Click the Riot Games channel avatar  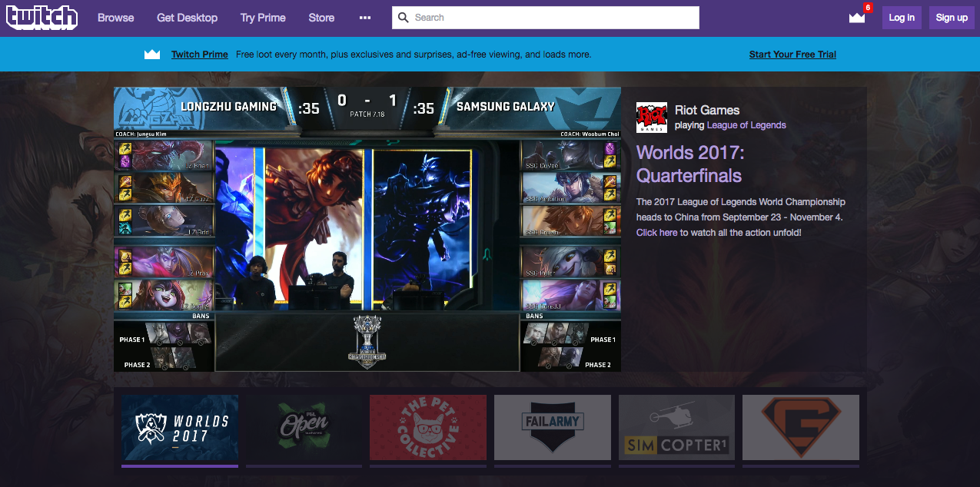pos(652,118)
